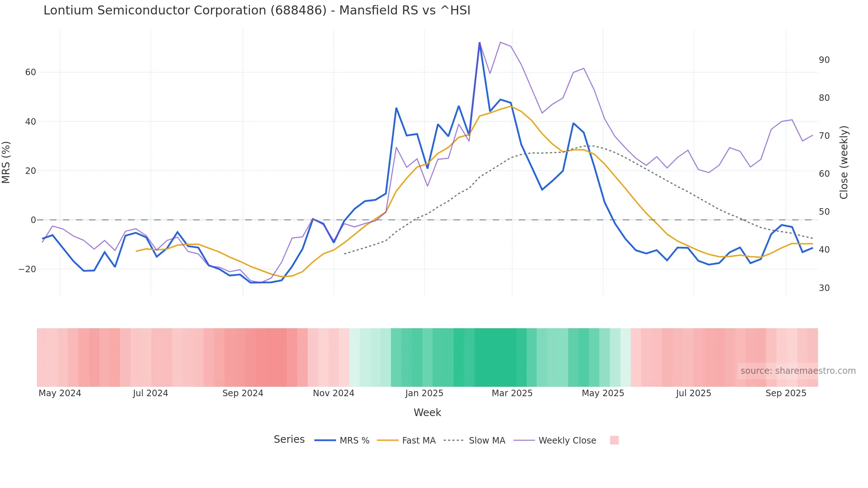The height and width of the screenshot is (488, 868).
Task: Click the Close (weekly) axis title
Action: pos(844,162)
